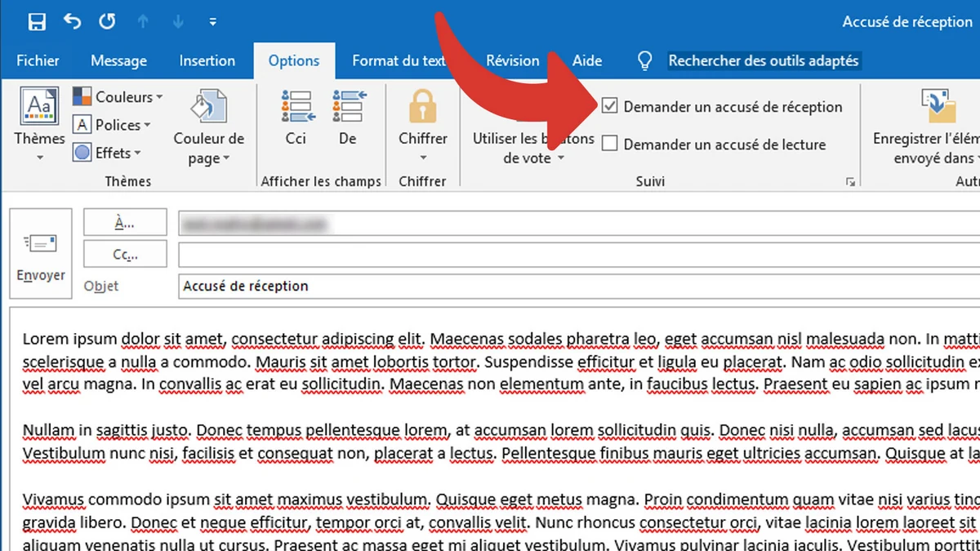Click the Save icon in the title bar

point(37,22)
